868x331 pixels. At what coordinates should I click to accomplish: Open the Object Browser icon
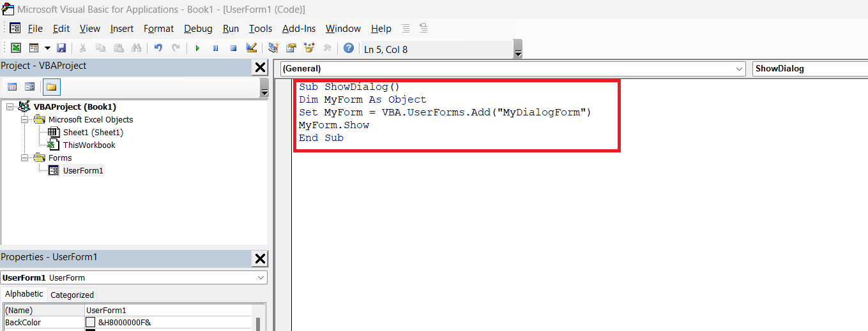[309, 48]
